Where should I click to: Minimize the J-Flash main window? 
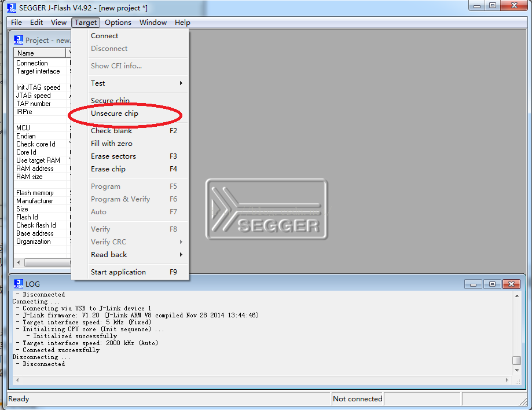point(477,6)
